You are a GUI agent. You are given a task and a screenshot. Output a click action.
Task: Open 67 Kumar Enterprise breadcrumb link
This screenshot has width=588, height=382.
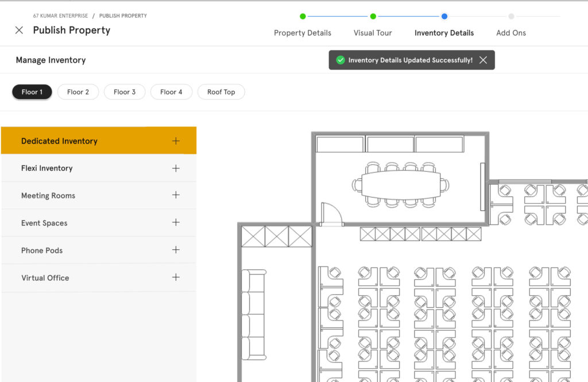click(x=60, y=16)
